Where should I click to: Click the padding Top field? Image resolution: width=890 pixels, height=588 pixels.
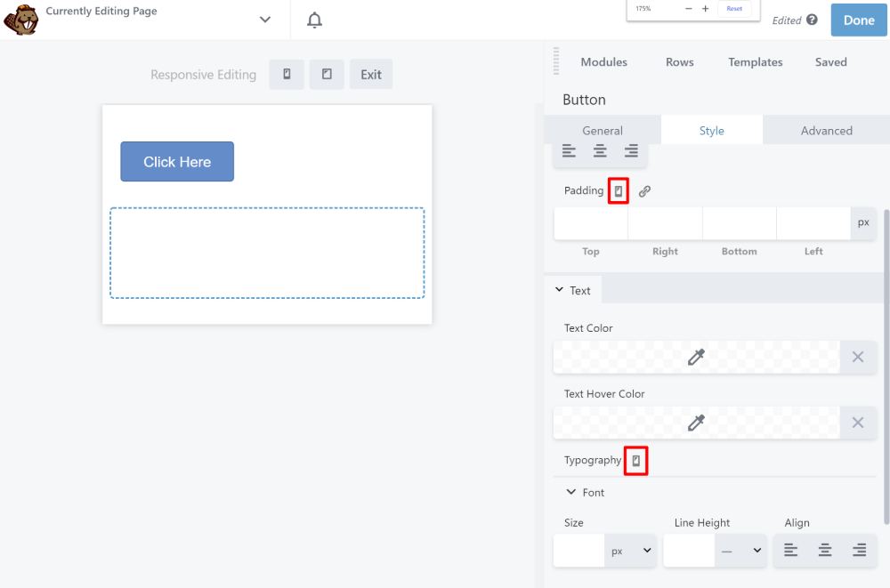tap(591, 223)
